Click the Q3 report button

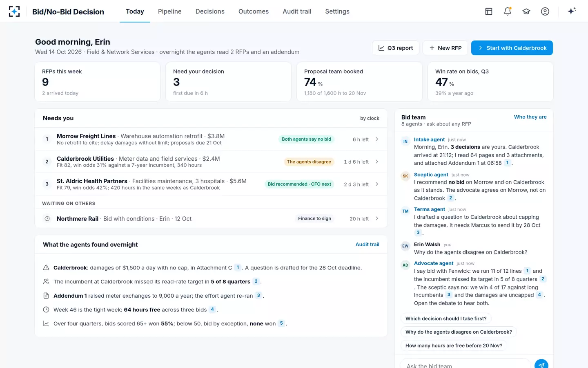396,48
